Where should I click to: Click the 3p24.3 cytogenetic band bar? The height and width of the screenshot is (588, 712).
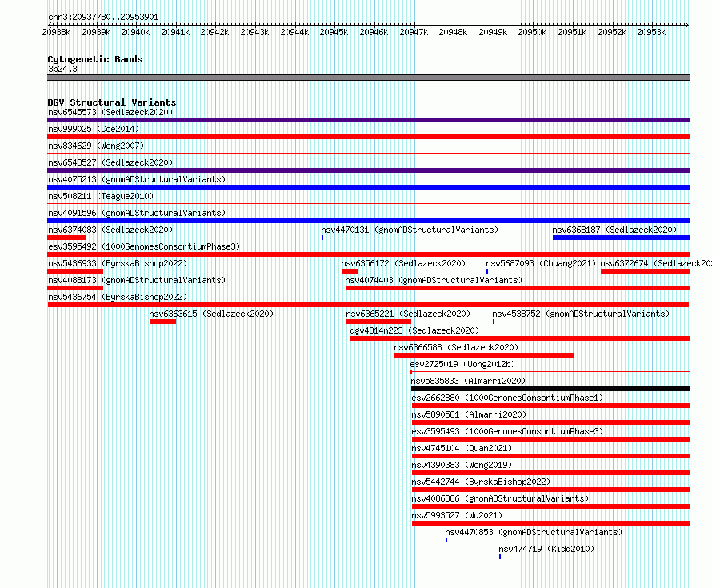coord(368,78)
